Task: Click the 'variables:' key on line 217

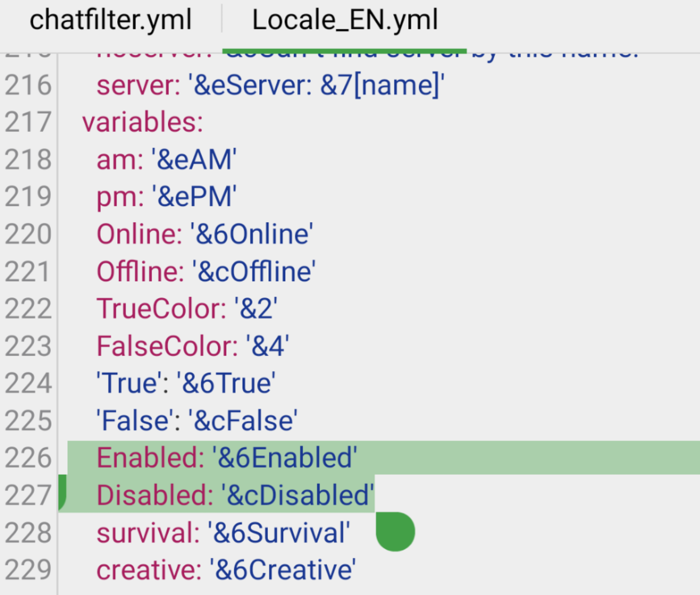Action: coord(144,121)
